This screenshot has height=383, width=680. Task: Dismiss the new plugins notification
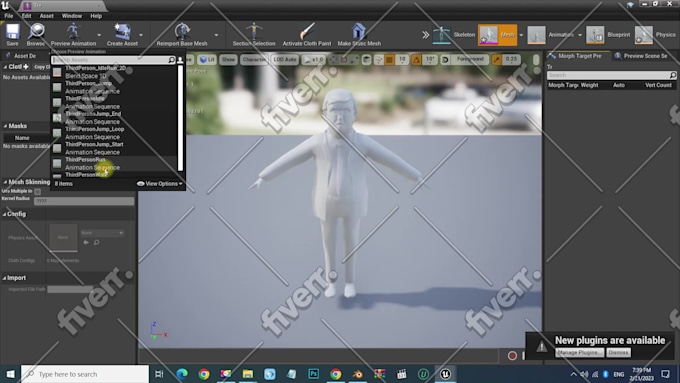618,353
